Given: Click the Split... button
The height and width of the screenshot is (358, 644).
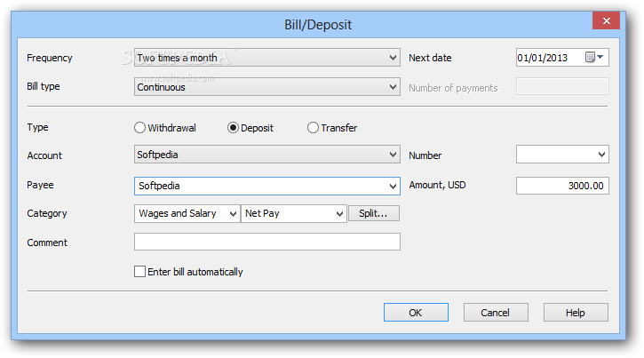Looking at the screenshot, I should [374, 213].
